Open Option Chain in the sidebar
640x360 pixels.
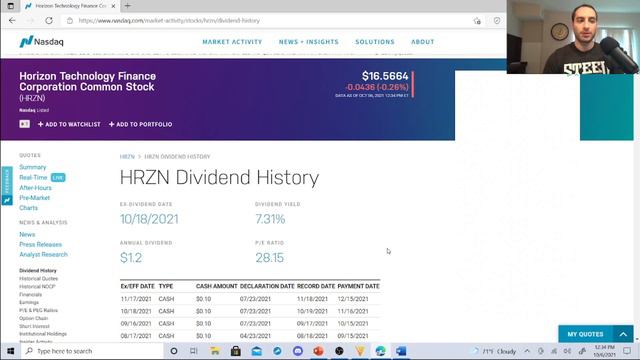click(33, 318)
